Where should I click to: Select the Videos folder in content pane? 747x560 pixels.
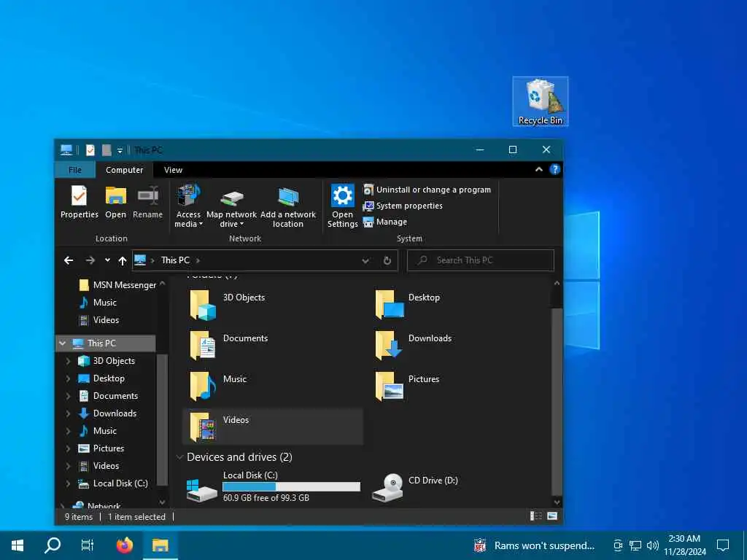[273, 427]
